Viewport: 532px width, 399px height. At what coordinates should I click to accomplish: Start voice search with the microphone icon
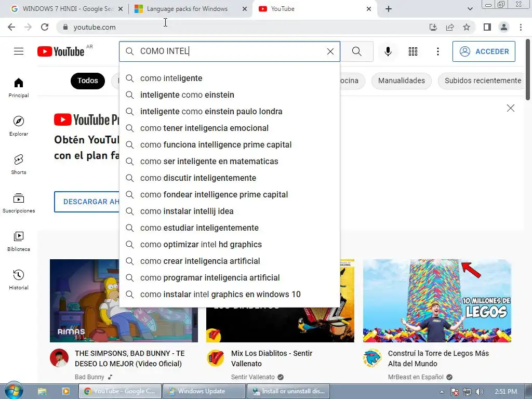pyautogui.click(x=388, y=51)
